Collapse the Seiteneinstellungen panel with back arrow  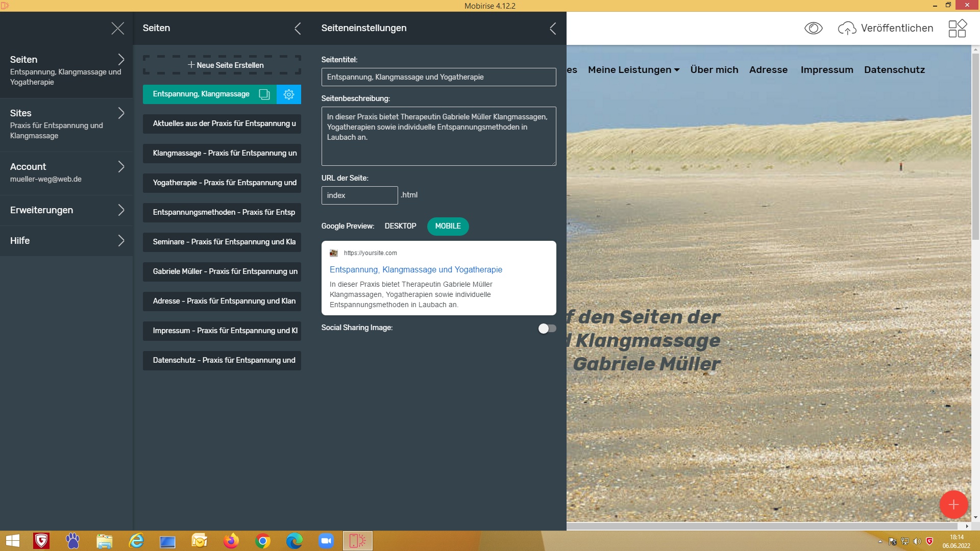tap(553, 29)
